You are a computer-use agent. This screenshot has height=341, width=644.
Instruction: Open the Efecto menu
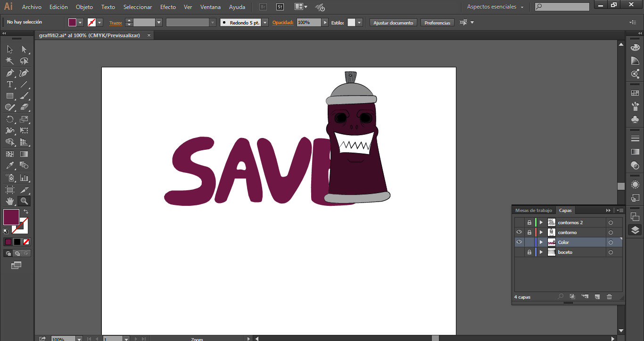[168, 7]
